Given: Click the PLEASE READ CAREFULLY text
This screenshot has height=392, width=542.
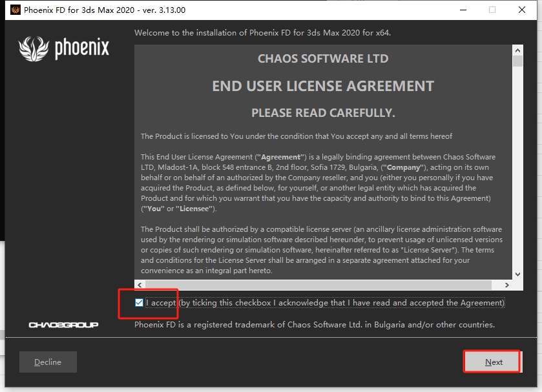Looking at the screenshot, I should 323,113.
